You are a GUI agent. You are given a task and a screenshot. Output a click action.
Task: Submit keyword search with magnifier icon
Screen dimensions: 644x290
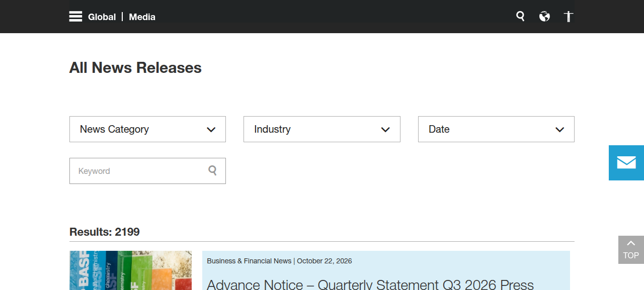click(213, 171)
